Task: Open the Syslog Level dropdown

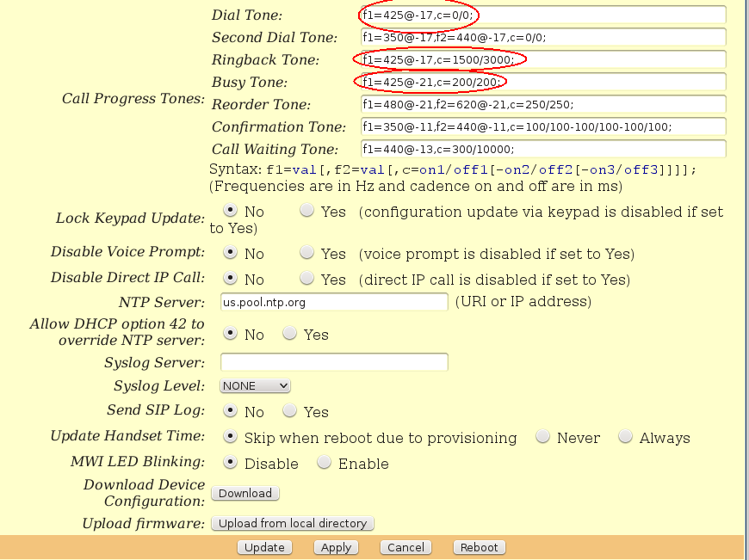Action: click(255, 386)
